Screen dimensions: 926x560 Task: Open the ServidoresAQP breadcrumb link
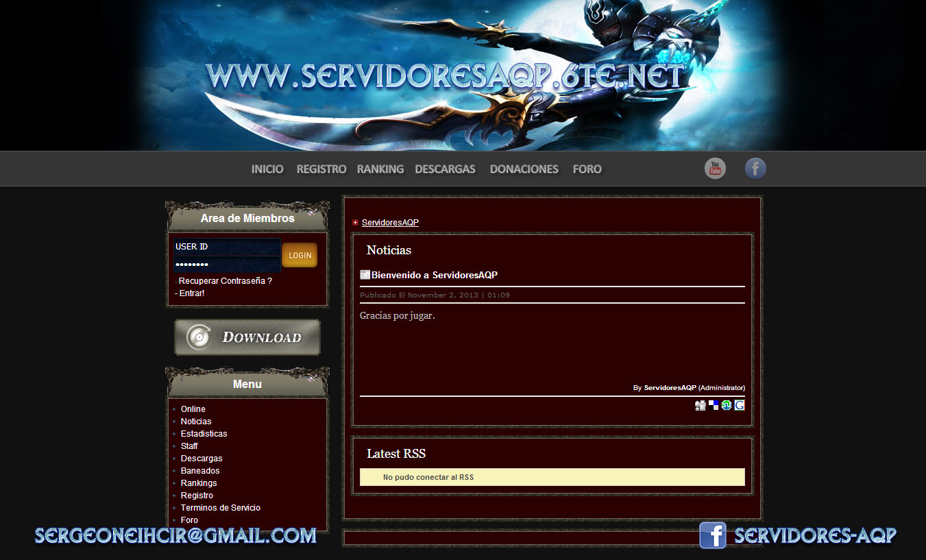click(390, 223)
